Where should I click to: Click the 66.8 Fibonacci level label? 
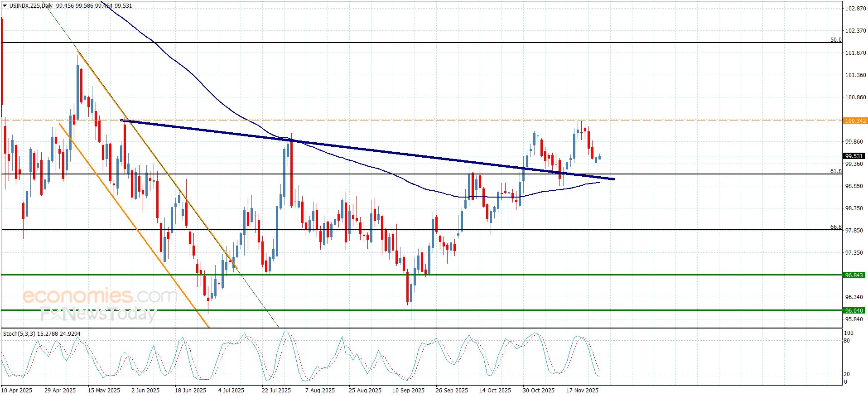point(835,227)
